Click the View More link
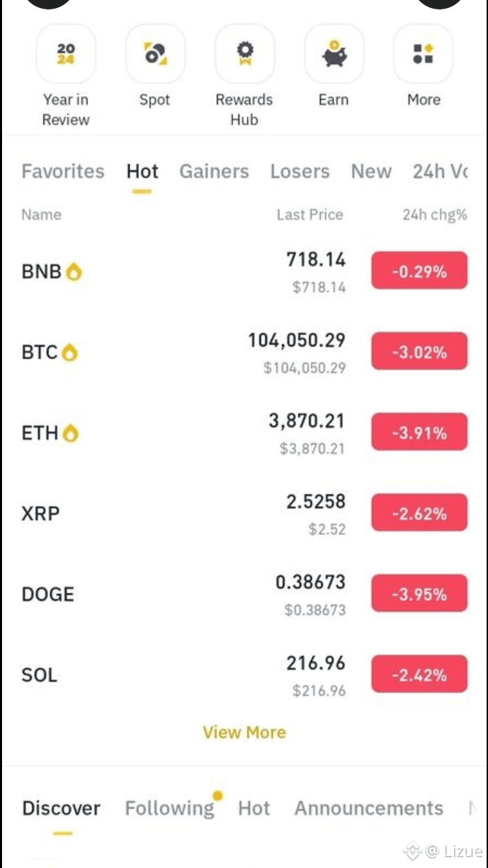This screenshot has width=488, height=868. (x=244, y=732)
